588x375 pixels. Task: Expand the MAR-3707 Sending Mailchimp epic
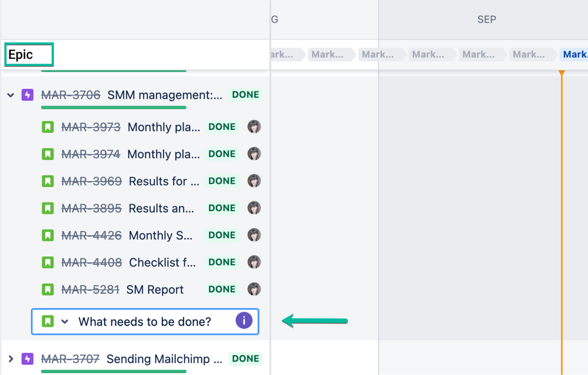coord(11,359)
